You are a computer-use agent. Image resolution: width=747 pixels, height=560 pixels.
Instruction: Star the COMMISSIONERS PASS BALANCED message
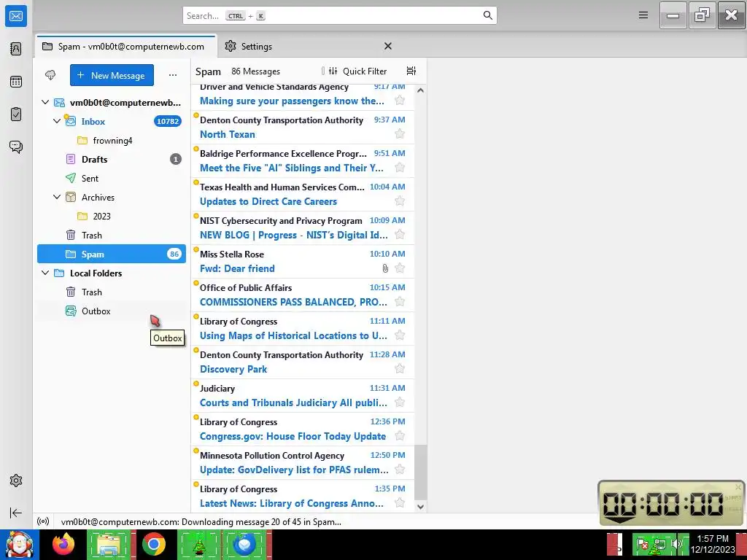(400, 301)
